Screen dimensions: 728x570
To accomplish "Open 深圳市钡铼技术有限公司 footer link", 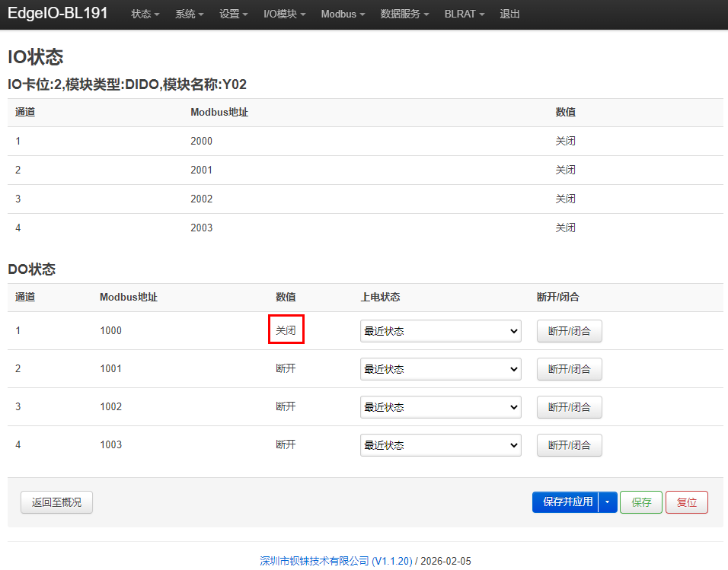I will click(x=336, y=561).
